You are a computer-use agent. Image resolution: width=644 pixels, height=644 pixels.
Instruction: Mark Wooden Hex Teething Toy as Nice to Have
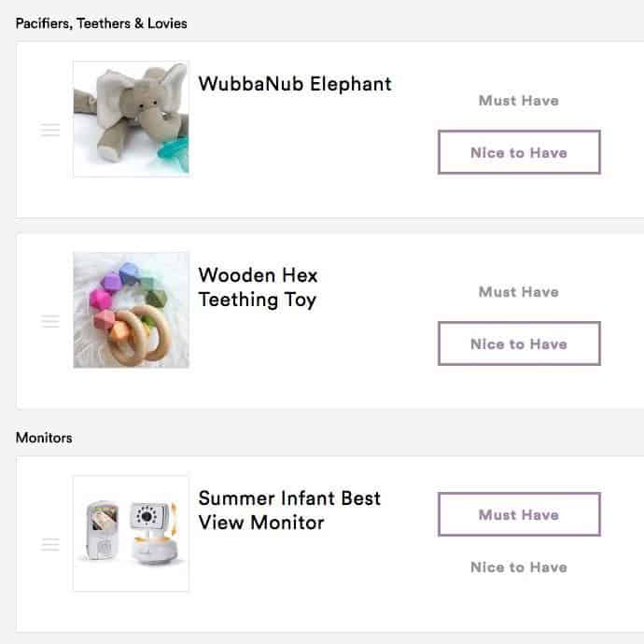(x=519, y=343)
